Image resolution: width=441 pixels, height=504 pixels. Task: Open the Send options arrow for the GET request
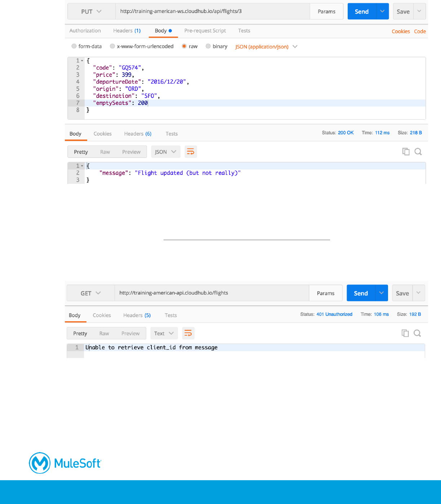tap(382, 293)
